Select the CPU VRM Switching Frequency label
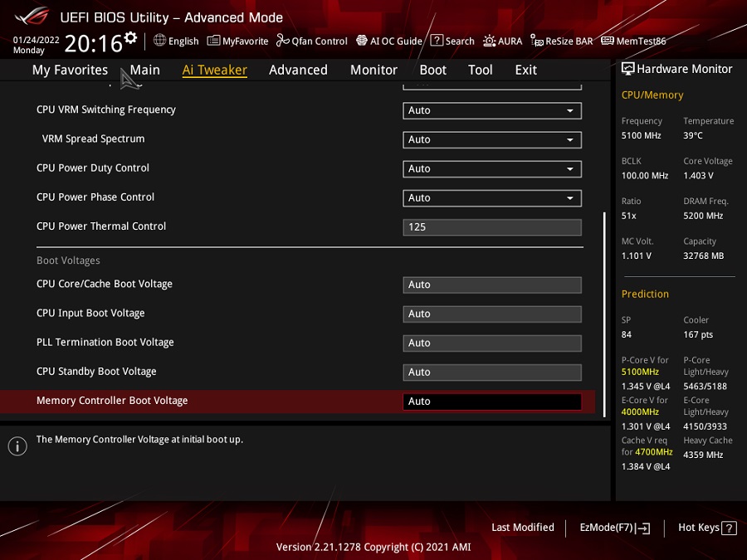Screen dimensions: 747x560 [x=106, y=110]
